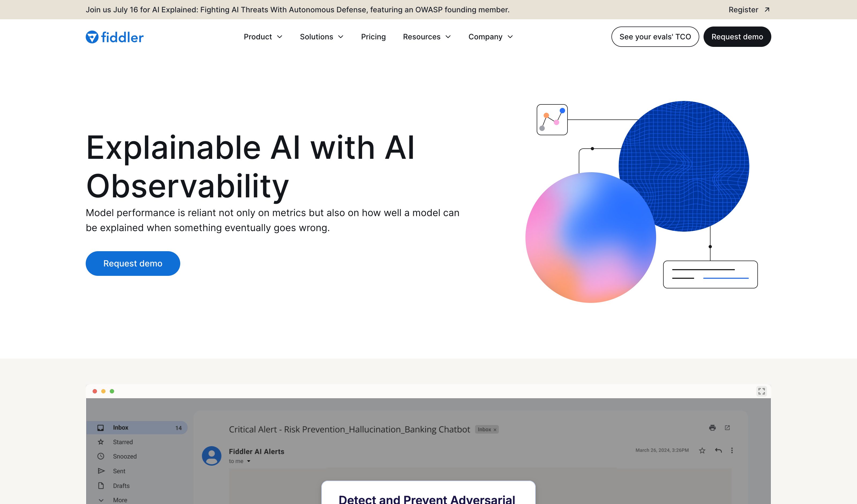
Task: Open the Pricing page
Action: coord(373,37)
